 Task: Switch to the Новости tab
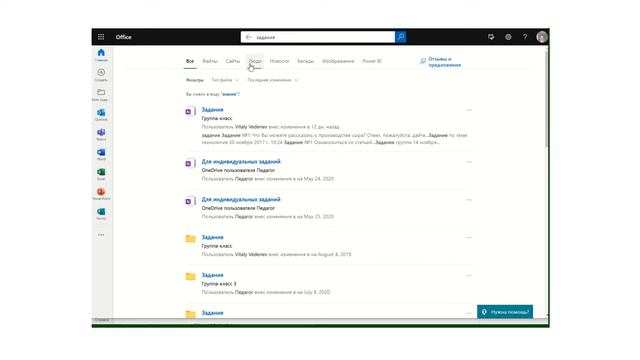(279, 61)
